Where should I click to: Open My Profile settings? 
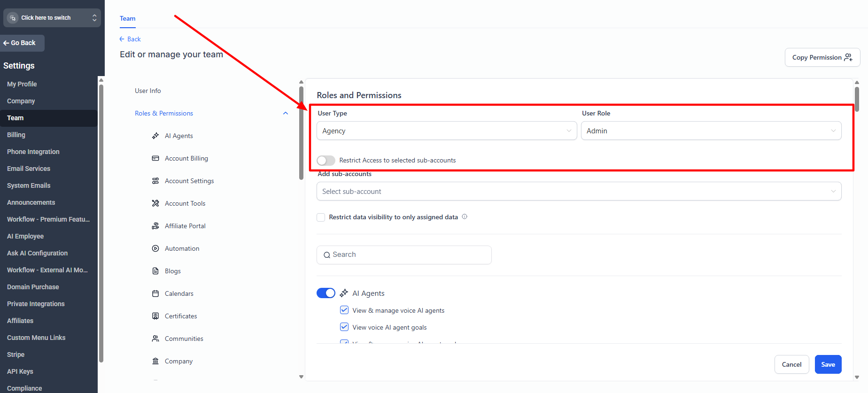pos(22,84)
